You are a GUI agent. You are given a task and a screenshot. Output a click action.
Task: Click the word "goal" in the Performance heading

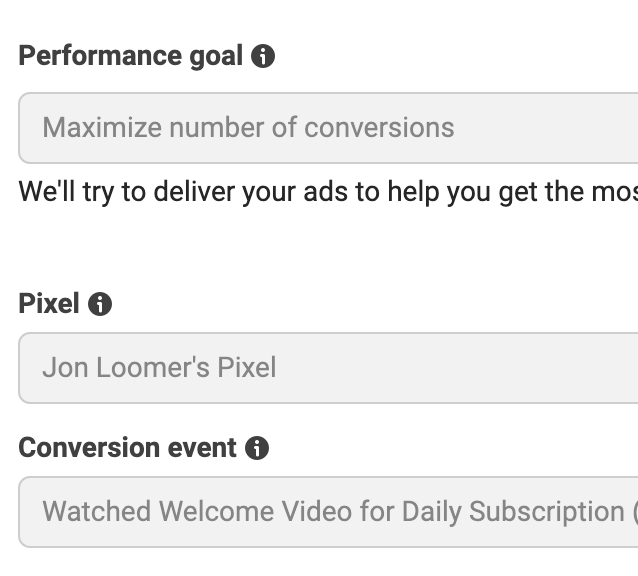216,57
